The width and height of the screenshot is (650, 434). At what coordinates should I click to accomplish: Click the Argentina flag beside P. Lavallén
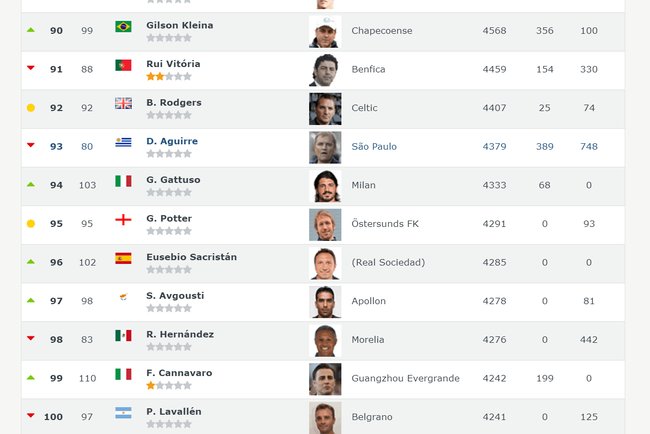(123, 412)
